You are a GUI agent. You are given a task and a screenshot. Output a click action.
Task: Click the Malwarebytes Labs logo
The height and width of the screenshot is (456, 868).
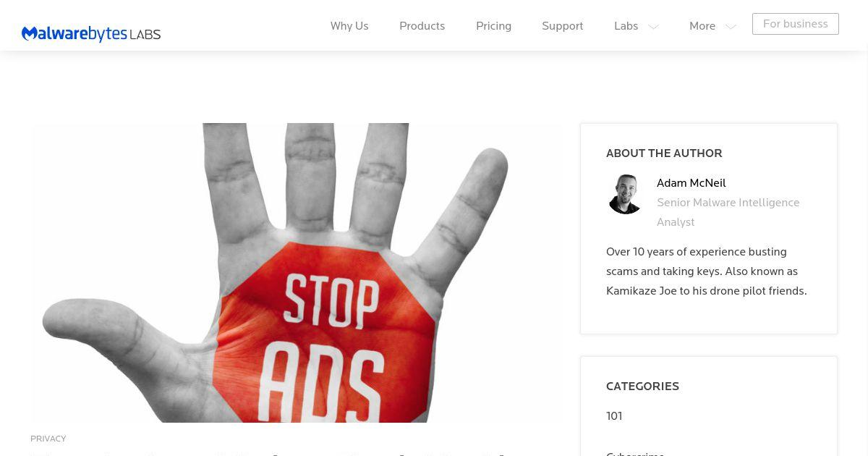click(91, 33)
